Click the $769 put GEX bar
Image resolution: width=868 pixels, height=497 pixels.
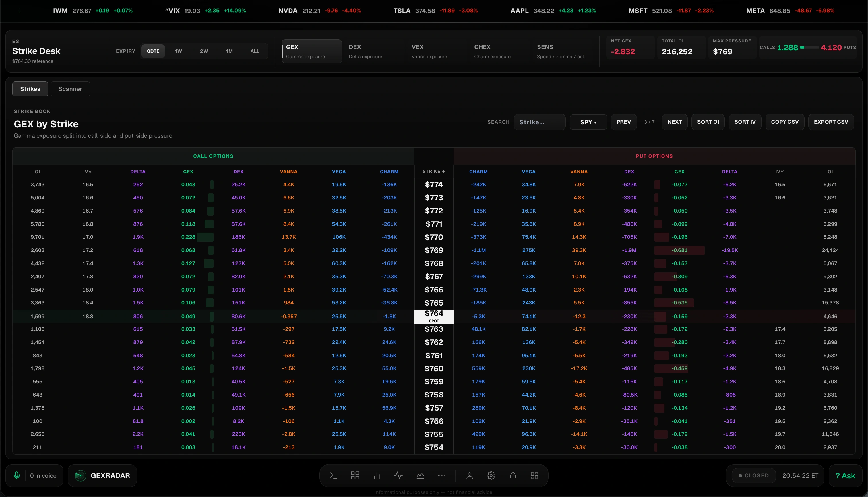[x=679, y=250]
